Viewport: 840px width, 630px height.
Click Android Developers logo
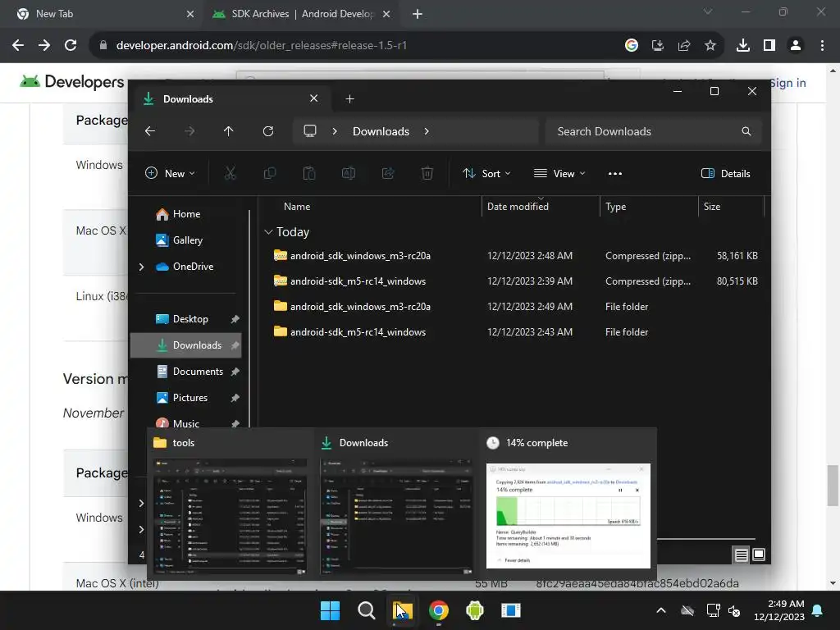tap(72, 82)
